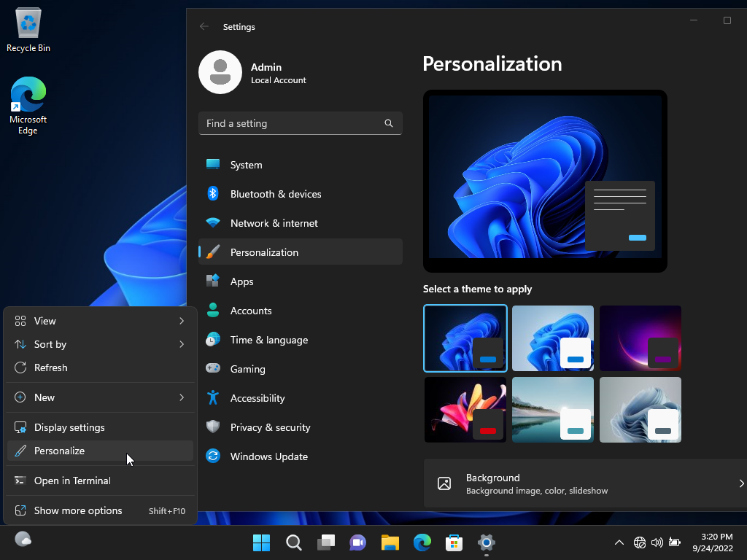The height and width of the screenshot is (560, 747).
Task: Apply the gray flow theme
Action: pyautogui.click(x=640, y=410)
